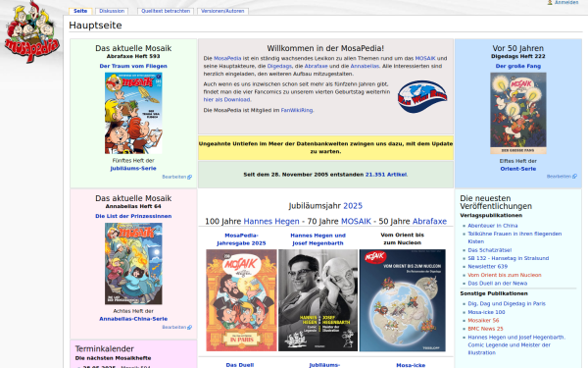Open the 2025 link in Jubiläumsjahr heading
Viewport: 588px width, 368px height.
[x=353, y=206]
